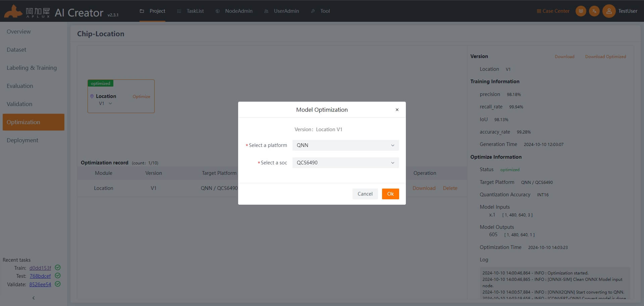Click Download Optimized link

(605, 57)
